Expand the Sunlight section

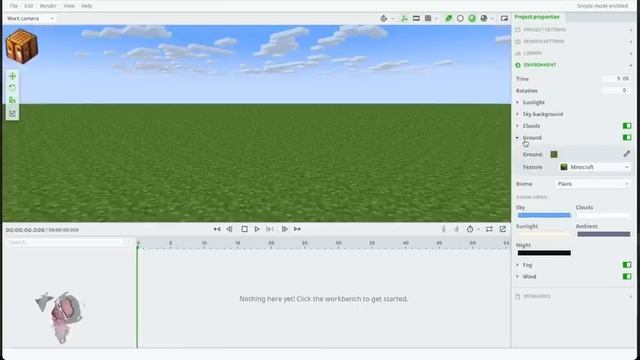coord(518,102)
